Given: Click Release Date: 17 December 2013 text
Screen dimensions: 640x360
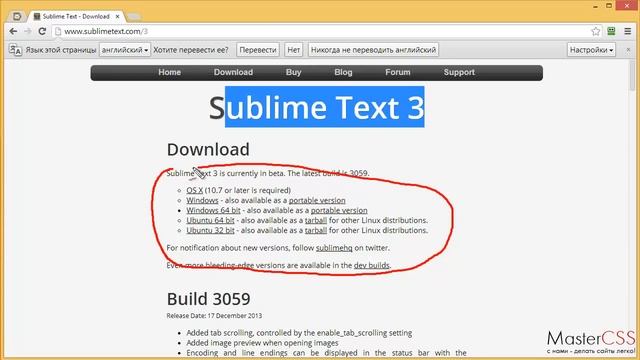Looking at the screenshot, I should (x=214, y=316).
